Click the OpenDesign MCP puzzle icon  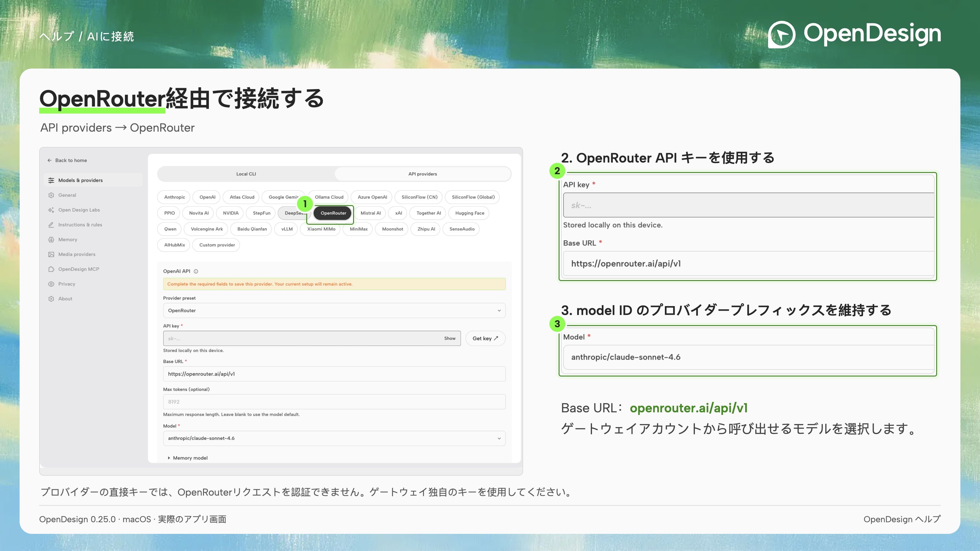tap(51, 269)
